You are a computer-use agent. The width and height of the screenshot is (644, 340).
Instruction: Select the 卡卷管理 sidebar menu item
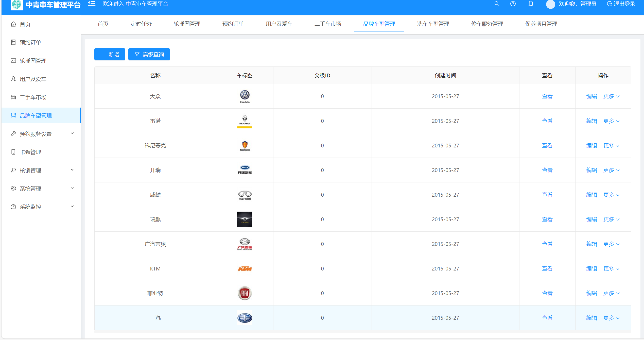pos(41,152)
